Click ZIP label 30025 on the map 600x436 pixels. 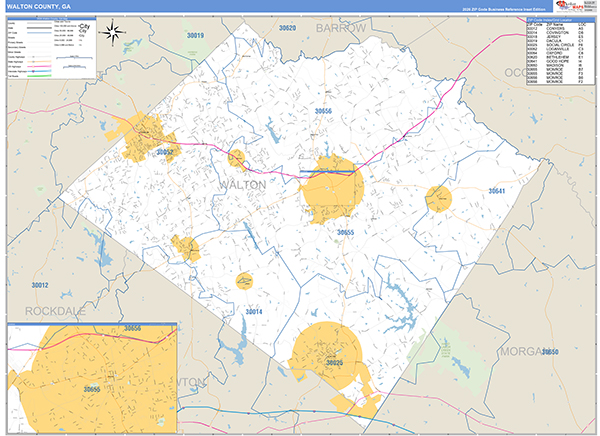[334, 363]
